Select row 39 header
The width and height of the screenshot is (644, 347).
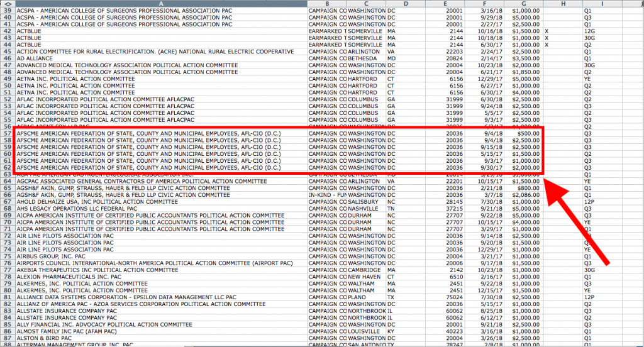pyautogui.click(x=8, y=11)
